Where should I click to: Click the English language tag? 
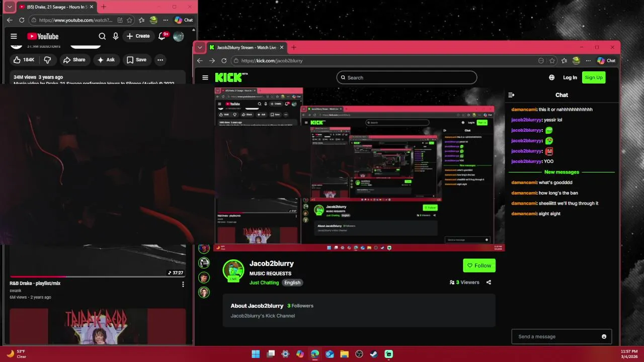tap(292, 283)
